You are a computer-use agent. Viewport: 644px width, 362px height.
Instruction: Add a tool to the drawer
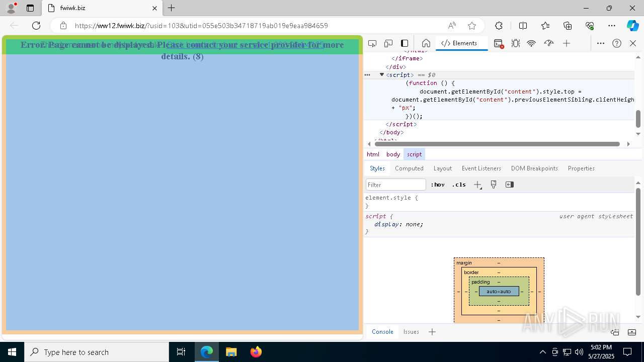(x=432, y=332)
